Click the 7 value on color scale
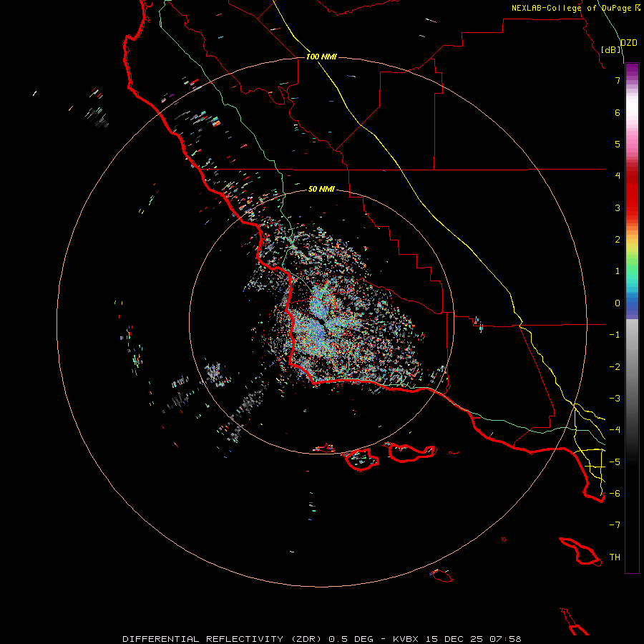This screenshot has width=644, height=644. pos(618,80)
